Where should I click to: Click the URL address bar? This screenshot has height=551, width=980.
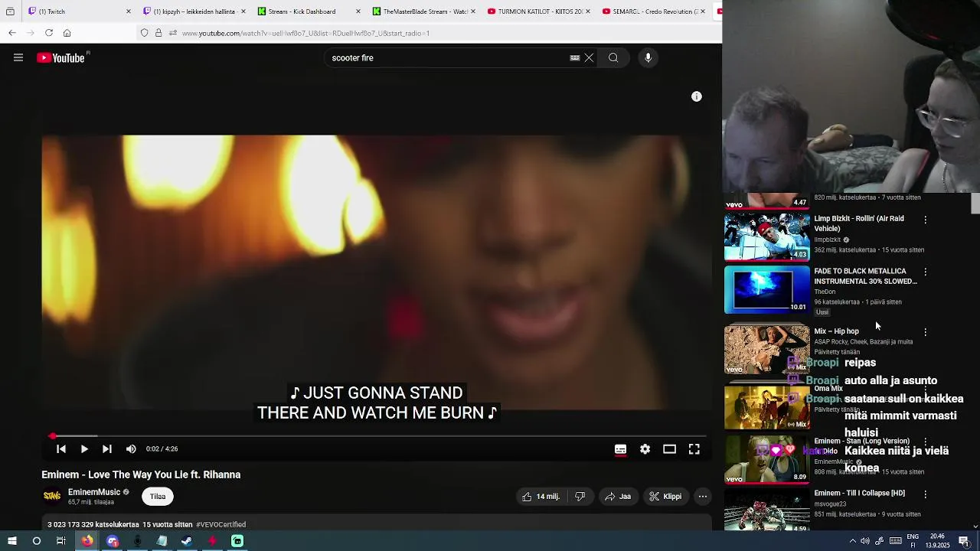[x=429, y=33]
